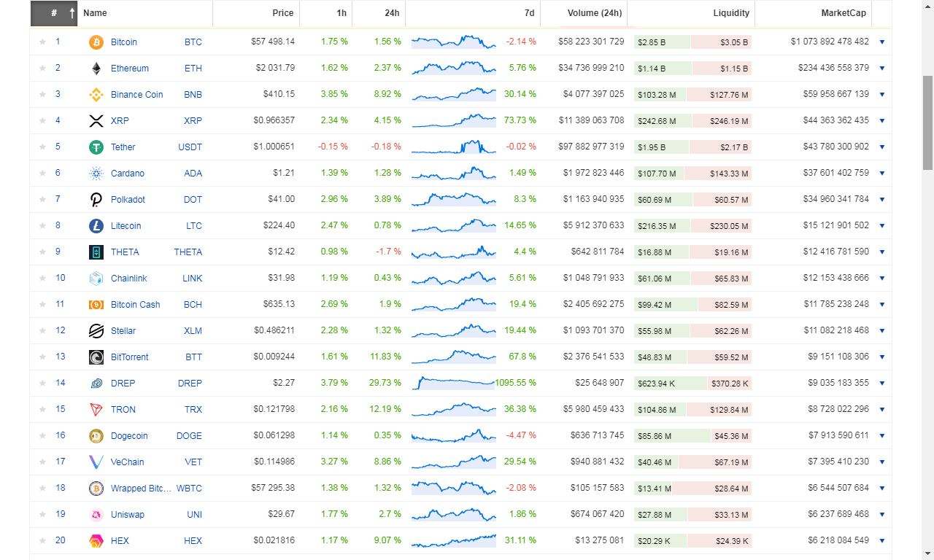Open the Ethereum name link

130,69
